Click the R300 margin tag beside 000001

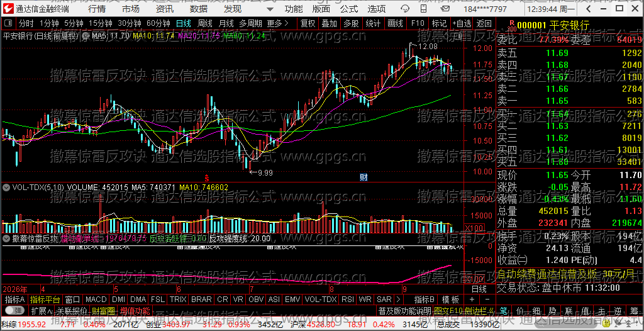coord(511,26)
